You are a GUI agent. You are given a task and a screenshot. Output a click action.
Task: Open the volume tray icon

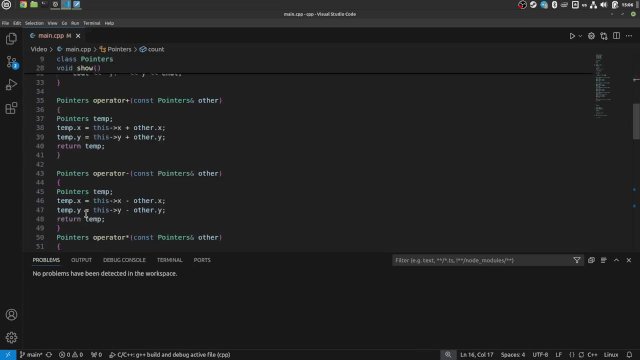tap(604, 5)
